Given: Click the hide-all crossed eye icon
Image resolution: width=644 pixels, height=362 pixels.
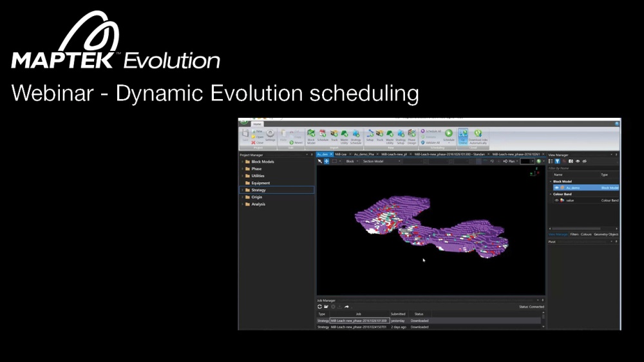Looking at the screenshot, I should pyautogui.click(x=585, y=161).
